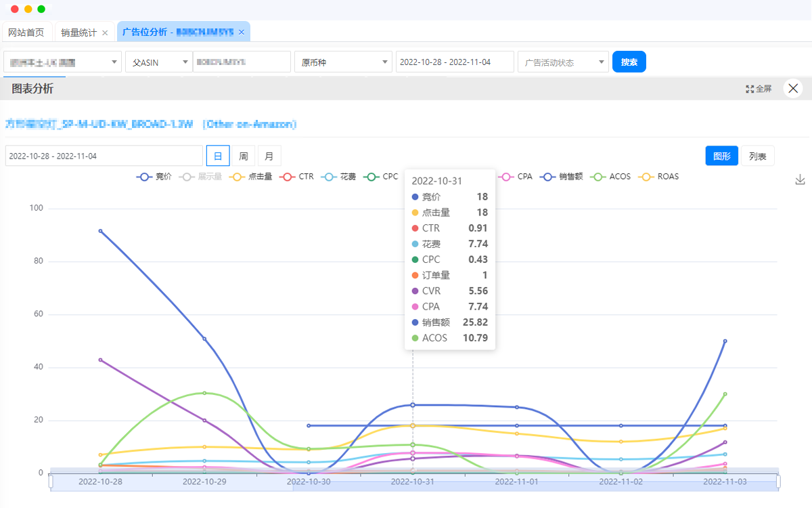Click the macOS red close window button
812x508 pixels.
click(15, 9)
